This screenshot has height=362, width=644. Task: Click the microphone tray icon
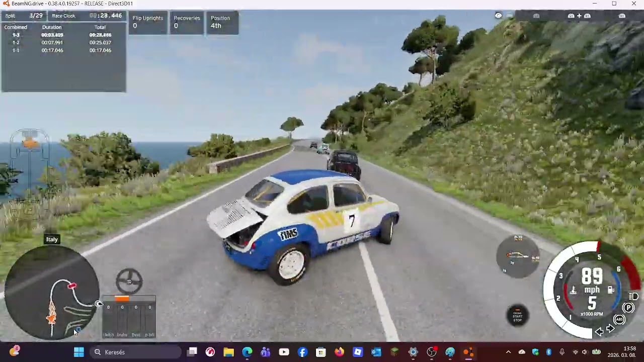562,352
